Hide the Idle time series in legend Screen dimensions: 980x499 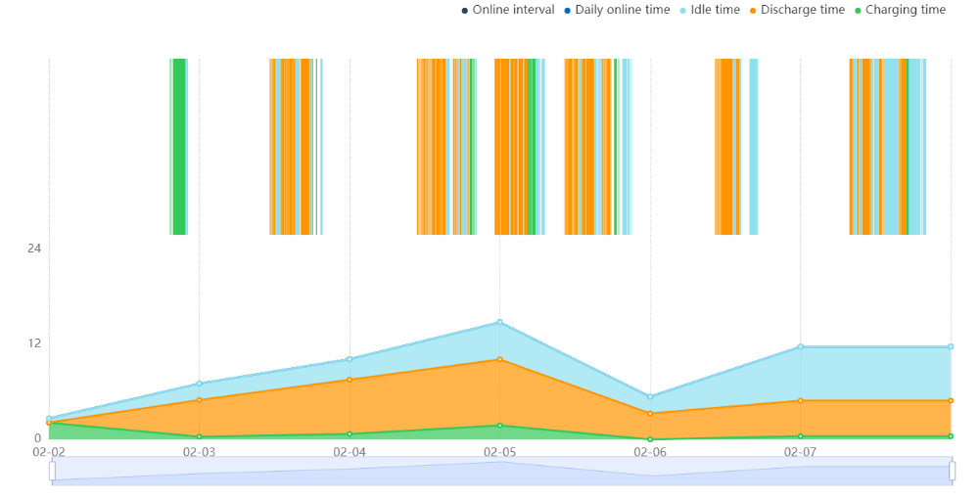pyautogui.click(x=710, y=10)
